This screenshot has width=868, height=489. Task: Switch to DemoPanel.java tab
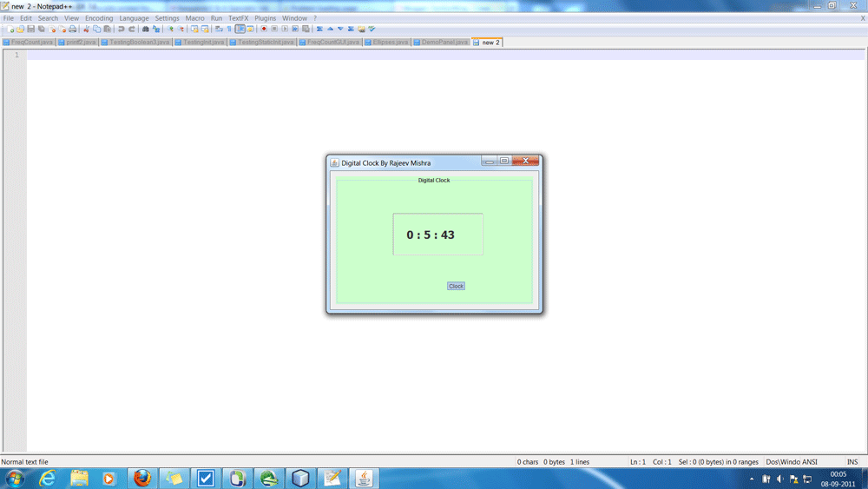[x=441, y=42]
